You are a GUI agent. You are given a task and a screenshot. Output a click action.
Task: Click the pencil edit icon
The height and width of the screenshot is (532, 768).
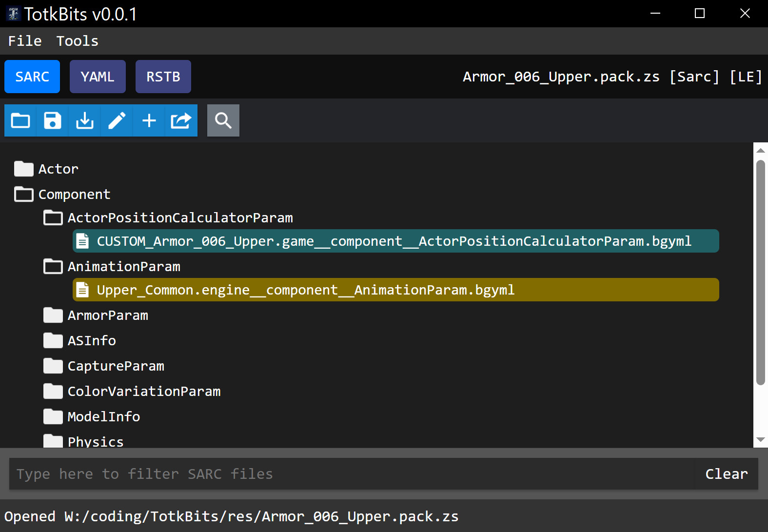[x=117, y=120]
